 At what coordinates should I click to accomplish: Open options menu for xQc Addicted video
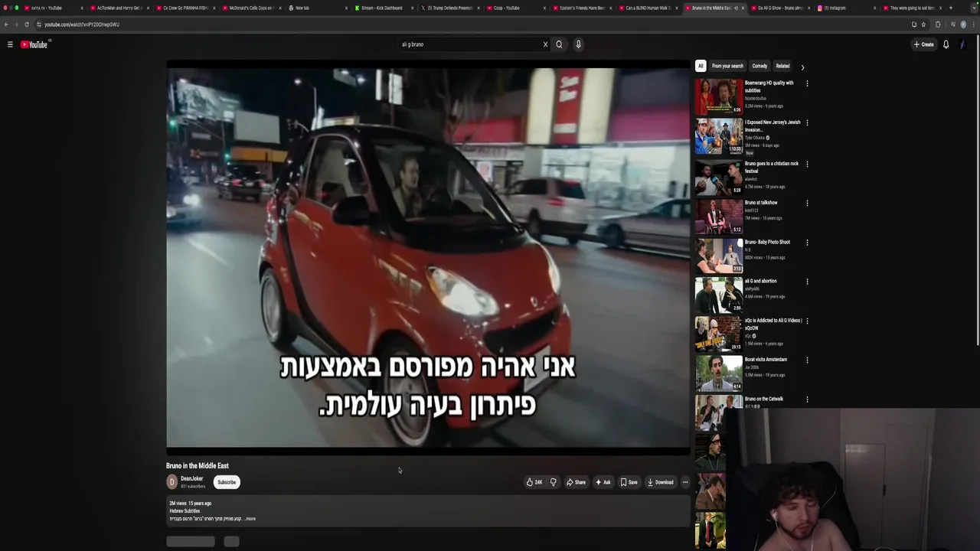point(807,321)
